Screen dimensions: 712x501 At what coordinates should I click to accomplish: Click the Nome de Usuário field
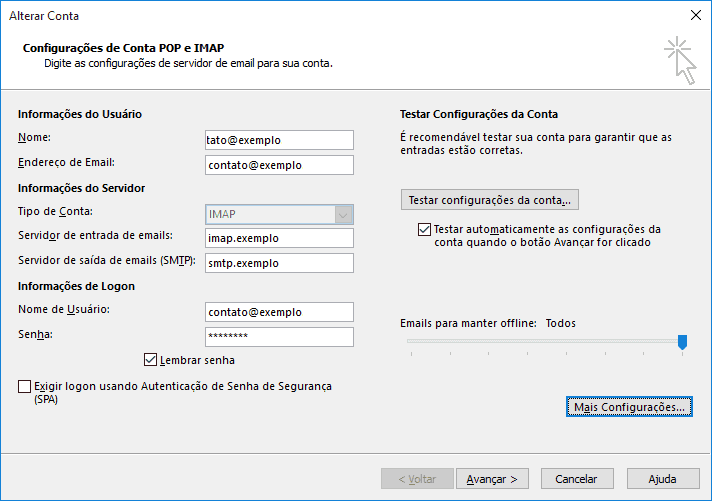tap(279, 312)
